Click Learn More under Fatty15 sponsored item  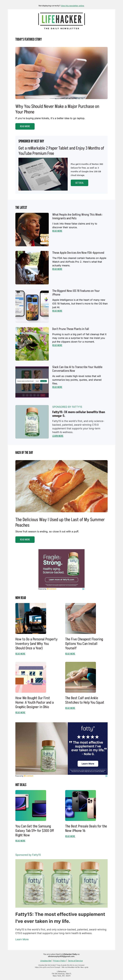click(x=58, y=436)
